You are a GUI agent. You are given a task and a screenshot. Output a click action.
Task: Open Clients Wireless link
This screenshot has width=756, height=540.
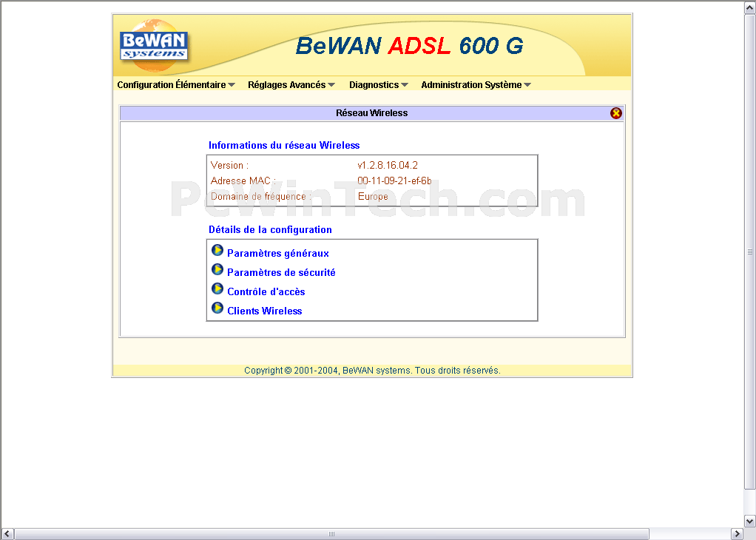point(265,311)
